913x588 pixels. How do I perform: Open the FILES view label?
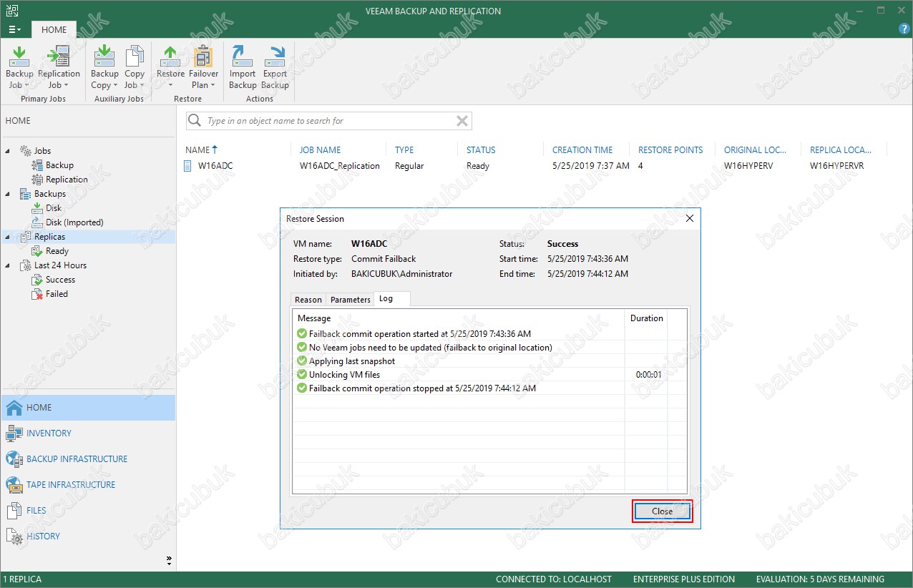click(x=36, y=511)
